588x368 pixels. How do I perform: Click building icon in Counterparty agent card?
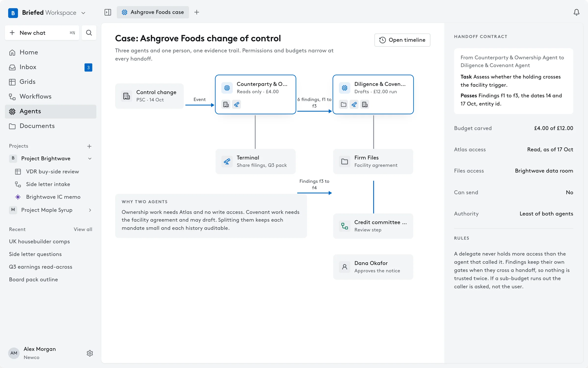tap(226, 105)
